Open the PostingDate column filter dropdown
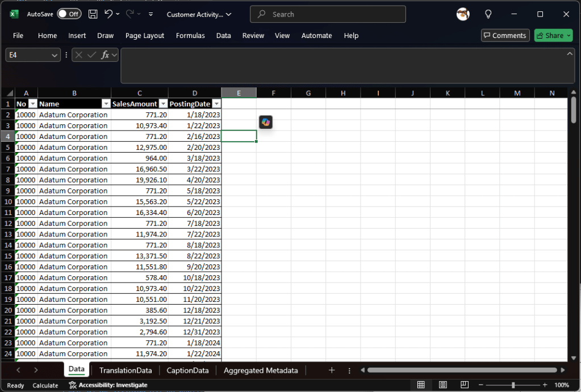 (216, 104)
